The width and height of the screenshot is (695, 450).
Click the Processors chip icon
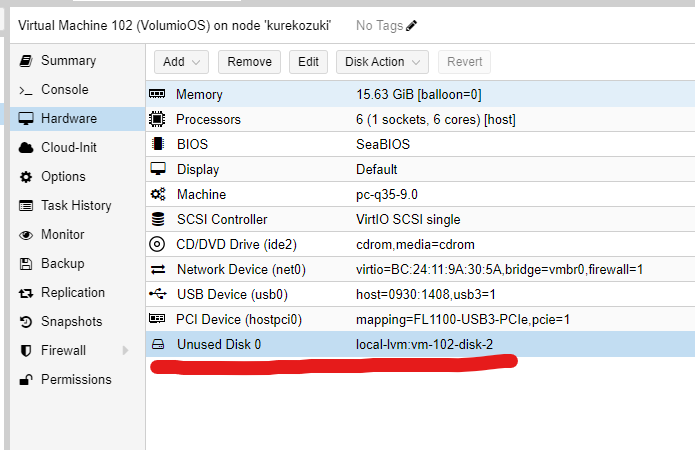pos(157,119)
